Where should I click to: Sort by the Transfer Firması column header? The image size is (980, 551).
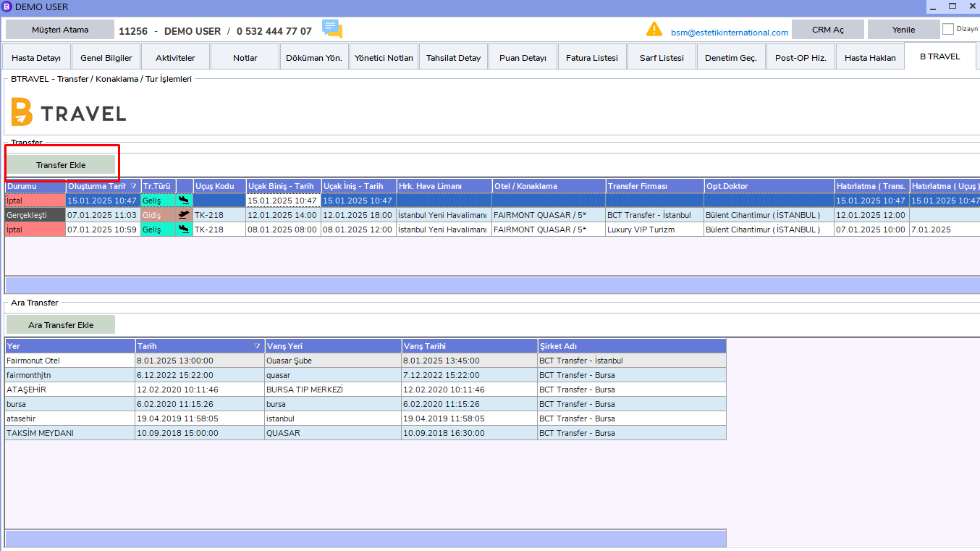[655, 186]
